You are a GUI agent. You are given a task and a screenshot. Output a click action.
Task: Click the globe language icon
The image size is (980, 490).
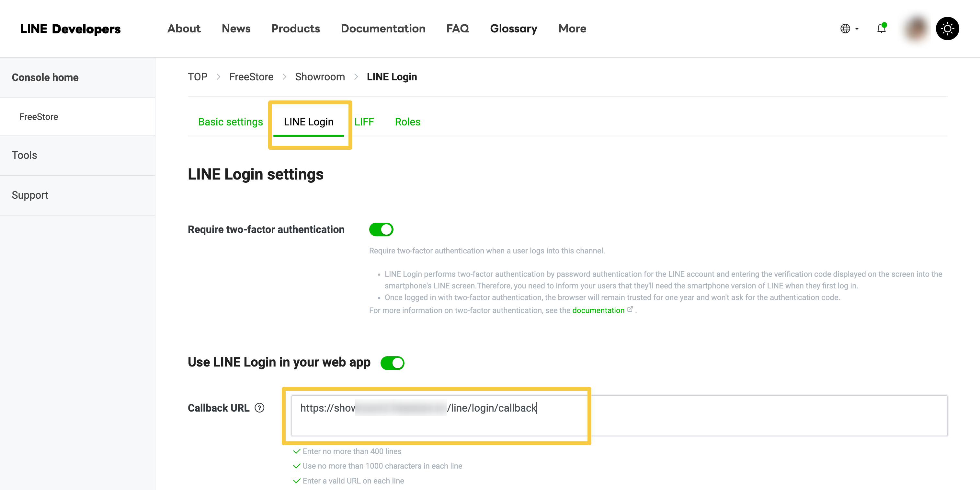[x=845, y=29]
